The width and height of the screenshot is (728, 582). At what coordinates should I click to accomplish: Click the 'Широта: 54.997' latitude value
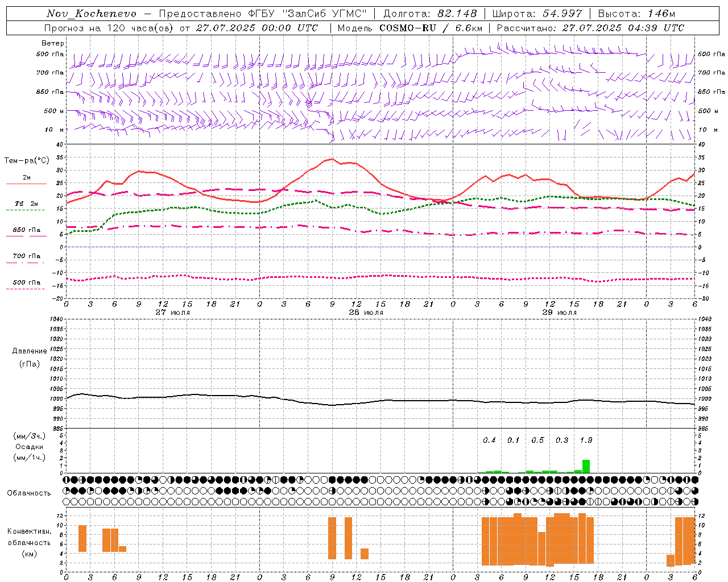tap(537, 14)
